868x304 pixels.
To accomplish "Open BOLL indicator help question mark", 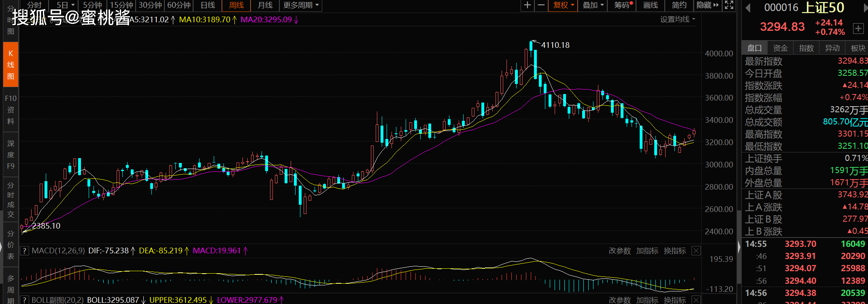I will (24, 300).
